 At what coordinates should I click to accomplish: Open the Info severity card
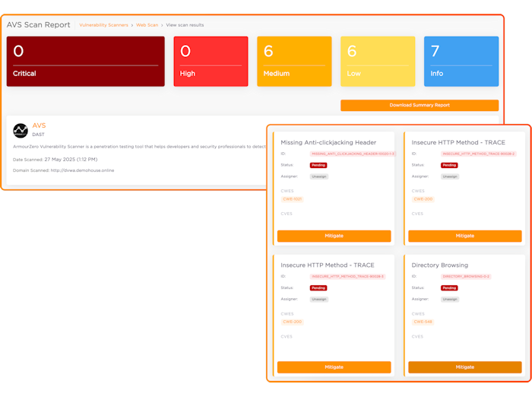tap(461, 62)
